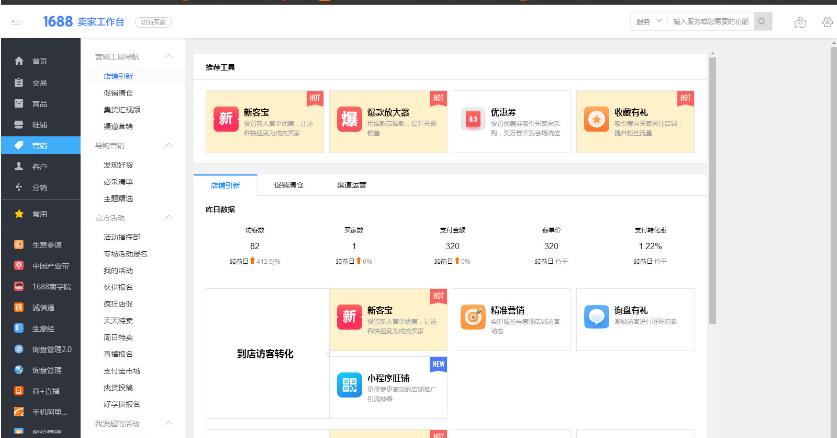837x438 pixels.
Task: Collapse the 营销工具导航 section chevron
Action: [x=168, y=55]
